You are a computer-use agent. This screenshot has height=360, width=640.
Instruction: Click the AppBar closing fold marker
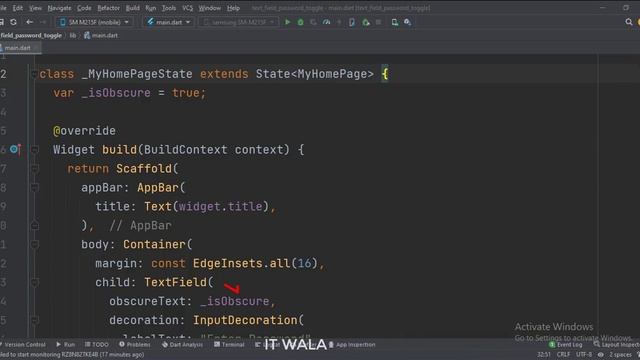(35, 225)
